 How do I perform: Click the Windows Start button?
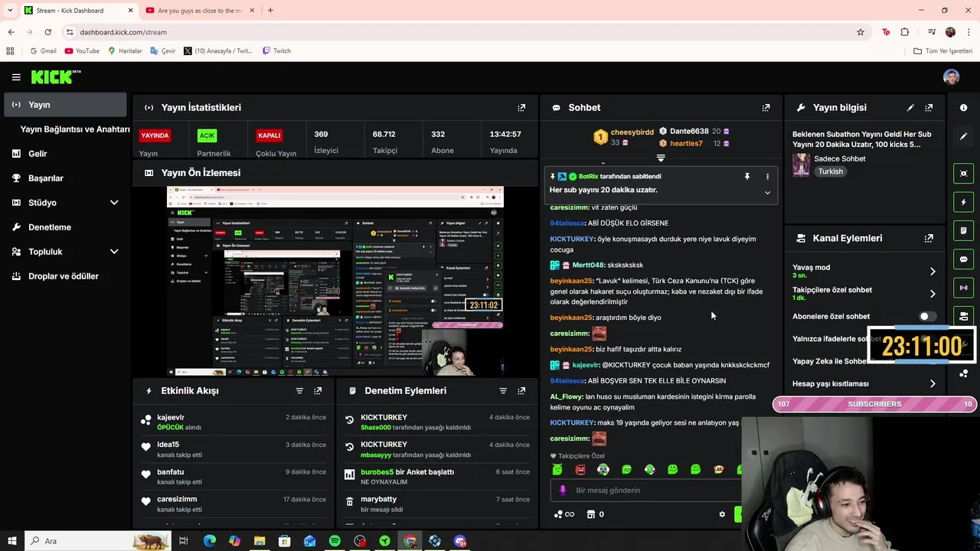click(x=11, y=541)
